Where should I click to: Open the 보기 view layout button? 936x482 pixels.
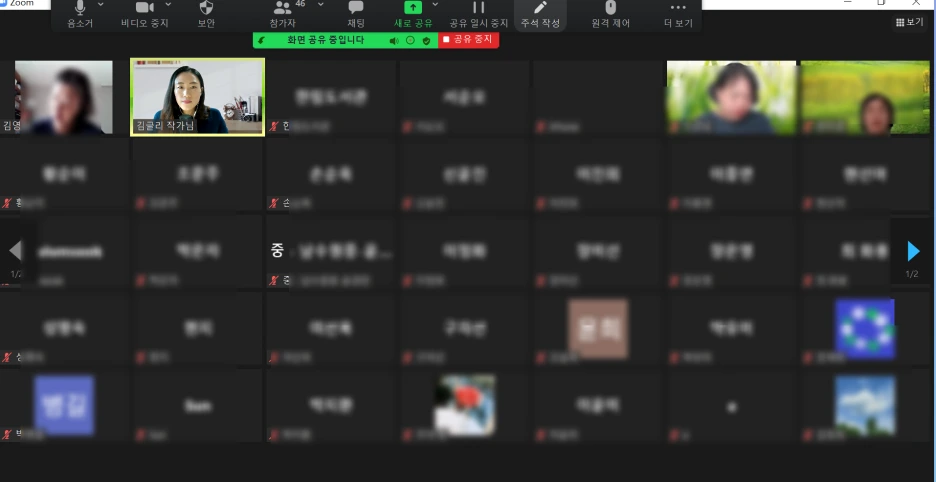pos(910,22)
